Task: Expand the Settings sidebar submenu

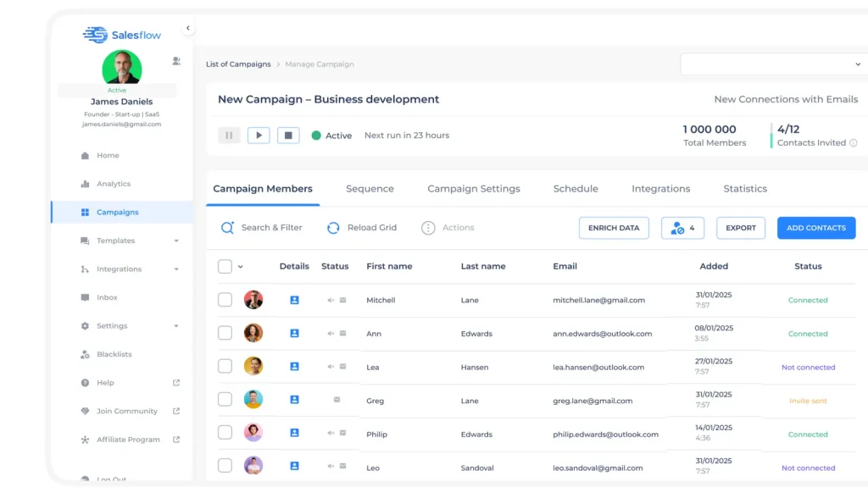Action: [176, 326]
